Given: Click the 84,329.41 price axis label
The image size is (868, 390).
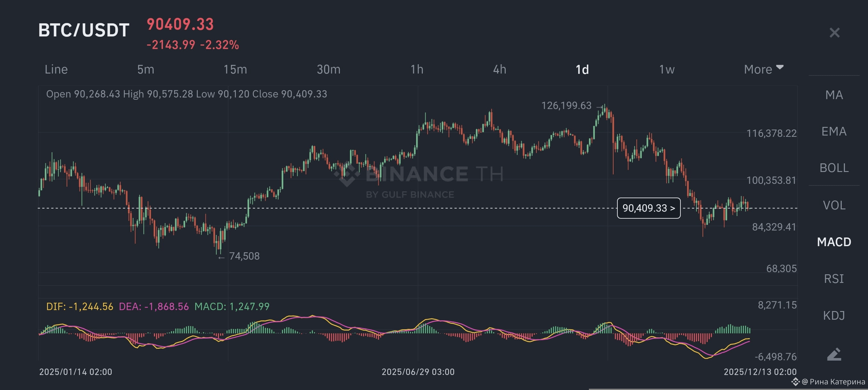Looking at the screenshot, I should coord(774,227).
